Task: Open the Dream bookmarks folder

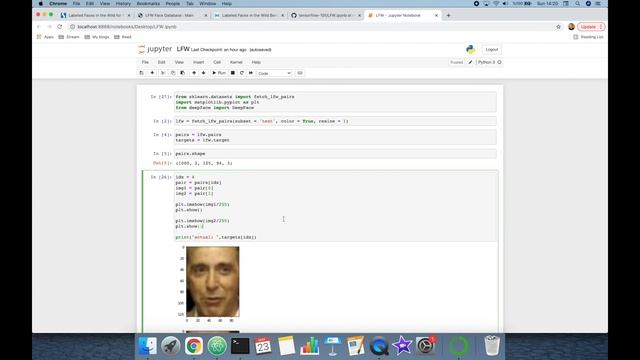Action: (69, 37)
